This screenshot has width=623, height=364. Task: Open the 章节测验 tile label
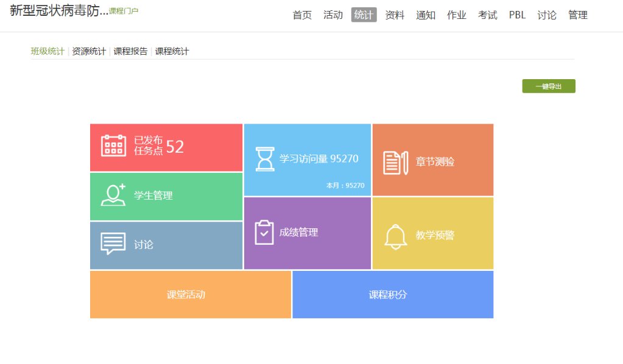click(435, 162)
